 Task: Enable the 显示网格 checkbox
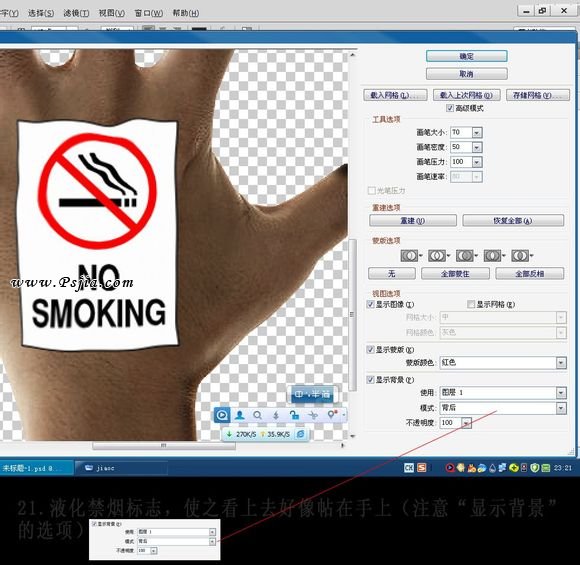pyautogui.click(x=471, y=304)
